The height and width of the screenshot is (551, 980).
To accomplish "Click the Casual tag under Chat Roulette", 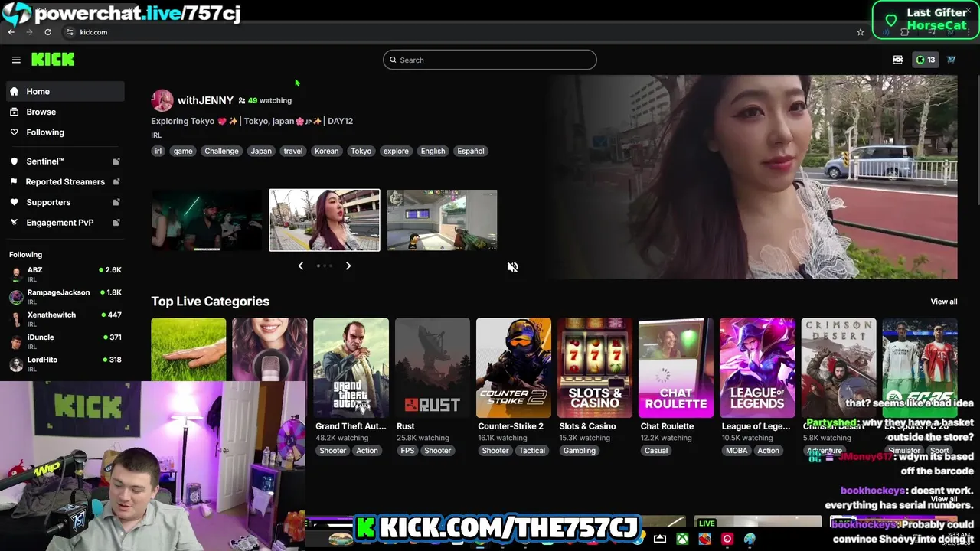I will (656, 451).
